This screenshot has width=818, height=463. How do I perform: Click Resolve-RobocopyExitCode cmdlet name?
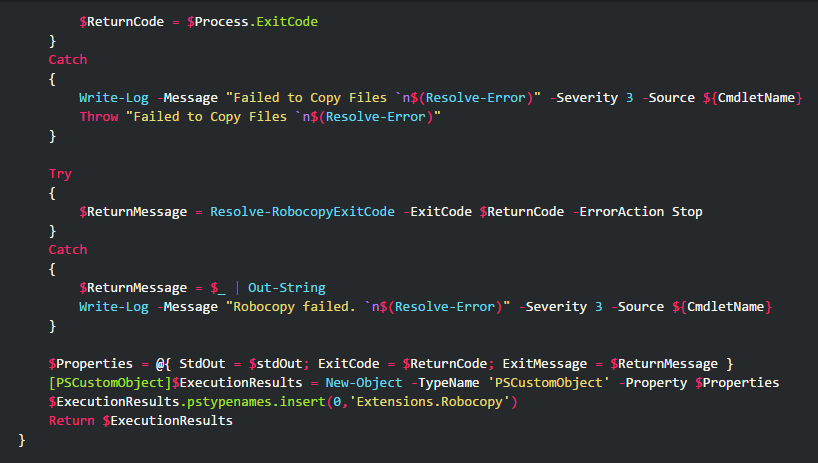coord(303,212)
